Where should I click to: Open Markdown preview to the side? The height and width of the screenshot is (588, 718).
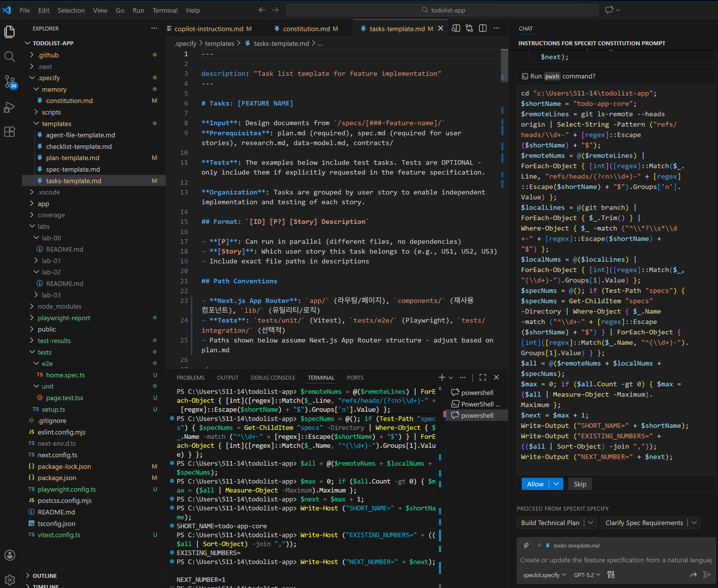click(456, 29)
